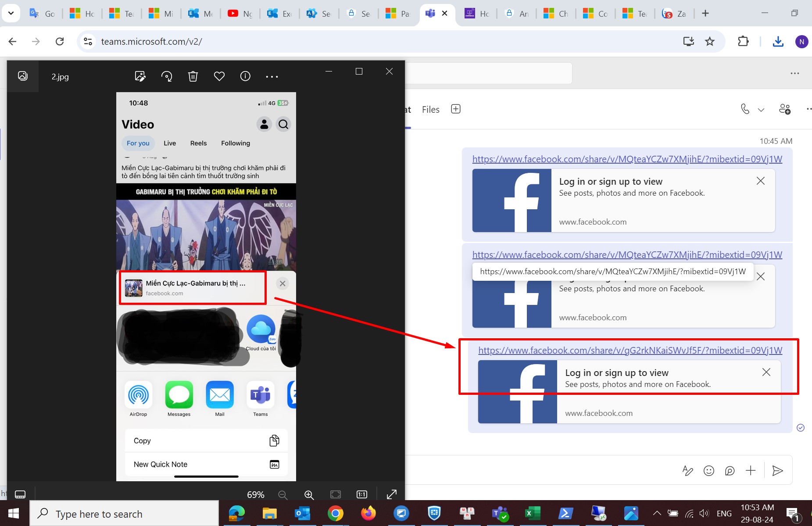Enter fullscreen in the Photos viewer
The height and width of the screenshot is (526, 812).
click(x=392, y=494)
